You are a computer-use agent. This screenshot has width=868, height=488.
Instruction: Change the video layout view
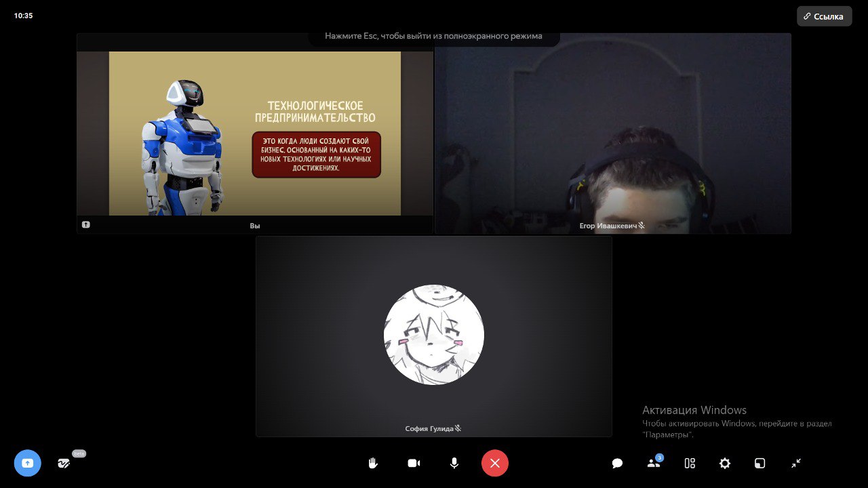tap(690, 464)
